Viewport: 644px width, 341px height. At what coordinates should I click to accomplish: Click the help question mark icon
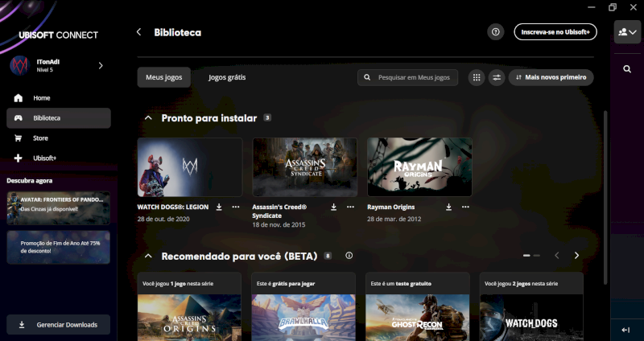(x=496, y=32)
